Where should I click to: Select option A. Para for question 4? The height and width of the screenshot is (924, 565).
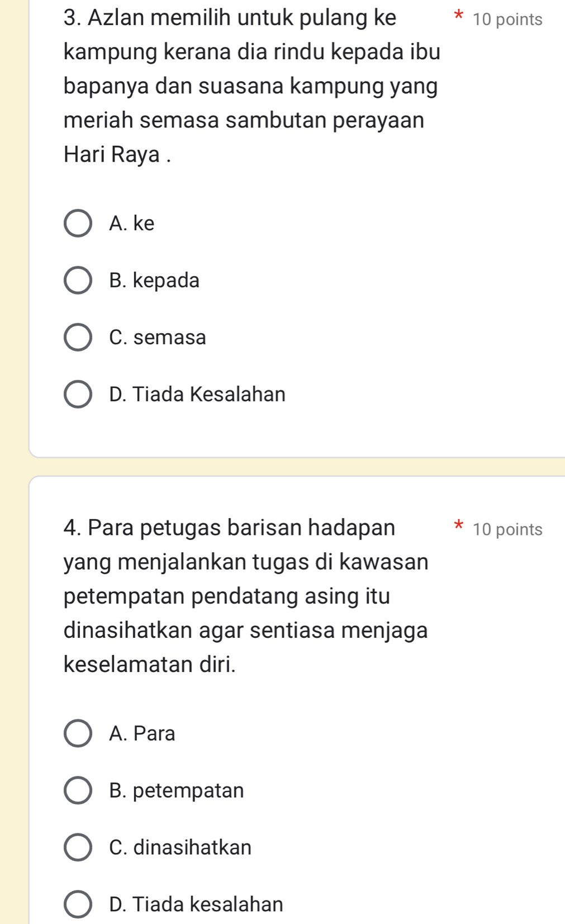tap(79, 733)
